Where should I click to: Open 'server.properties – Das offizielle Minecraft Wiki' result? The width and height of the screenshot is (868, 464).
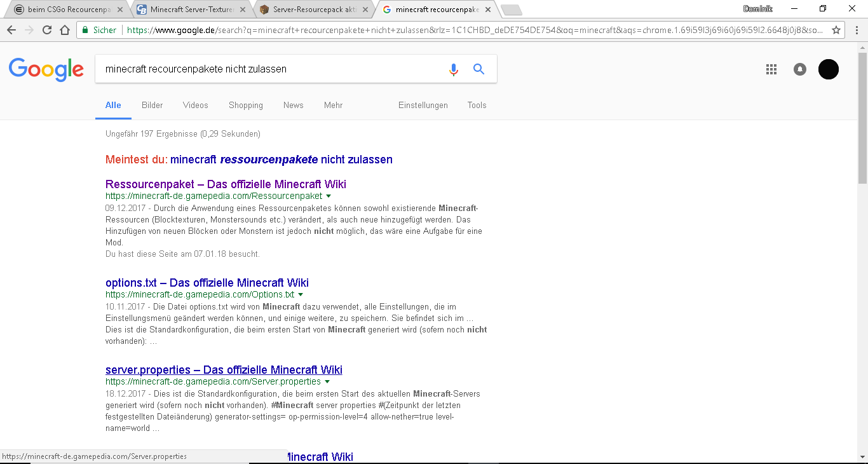pos(224,370)
